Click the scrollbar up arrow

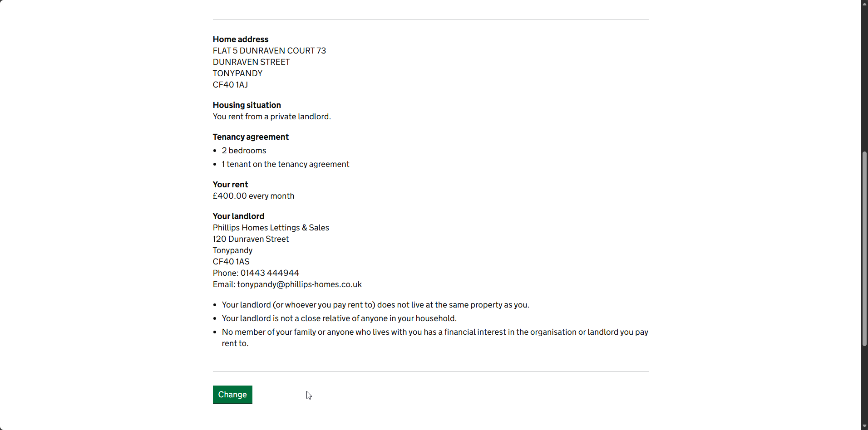click(864, 4)
